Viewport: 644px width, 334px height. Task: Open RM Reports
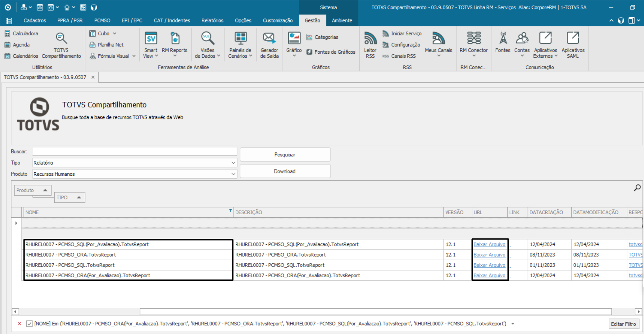point(175,45)
